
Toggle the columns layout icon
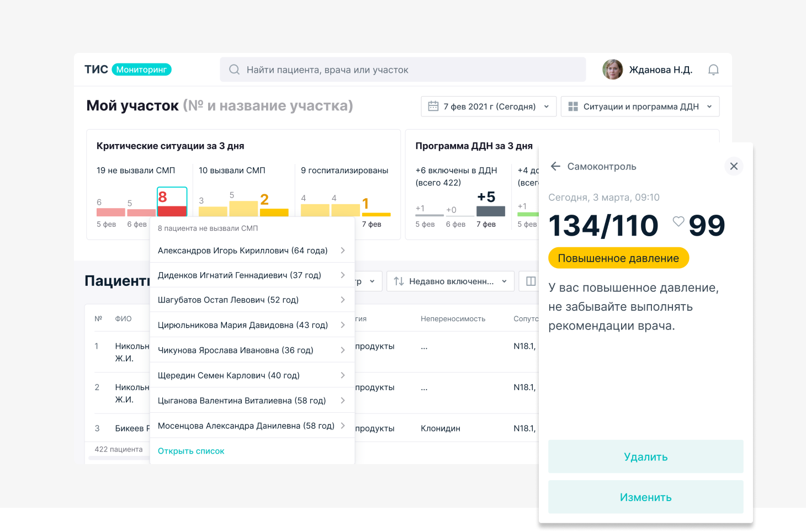531,281
